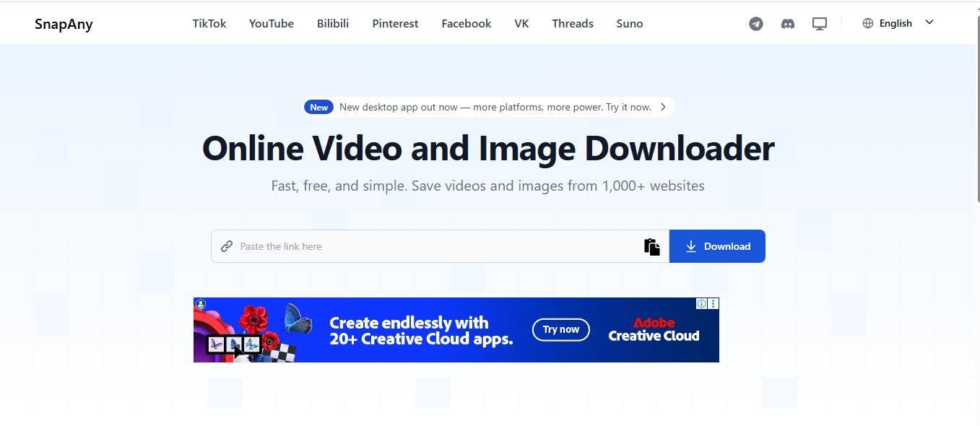Image resolution: width=980 pixels, height=426 pixels.
Task: Click the Online Video and Image Downloader heading
Action: point(488,148)
